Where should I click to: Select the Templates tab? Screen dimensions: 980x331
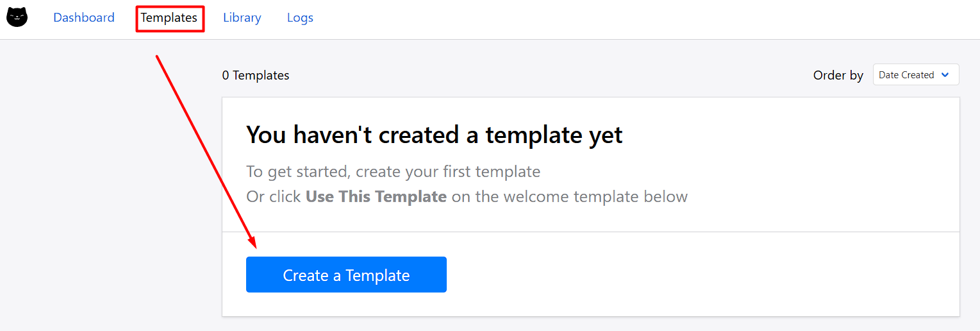coord(169,18)
